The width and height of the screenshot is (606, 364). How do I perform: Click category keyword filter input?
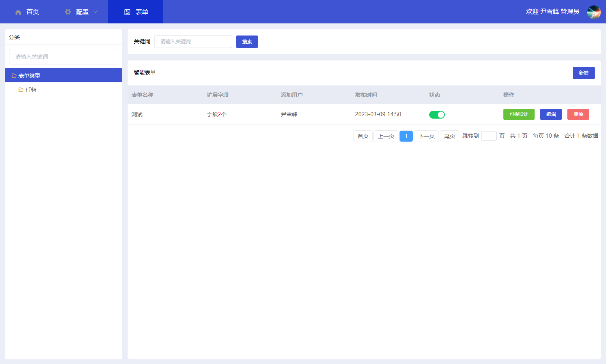[64, 57]
